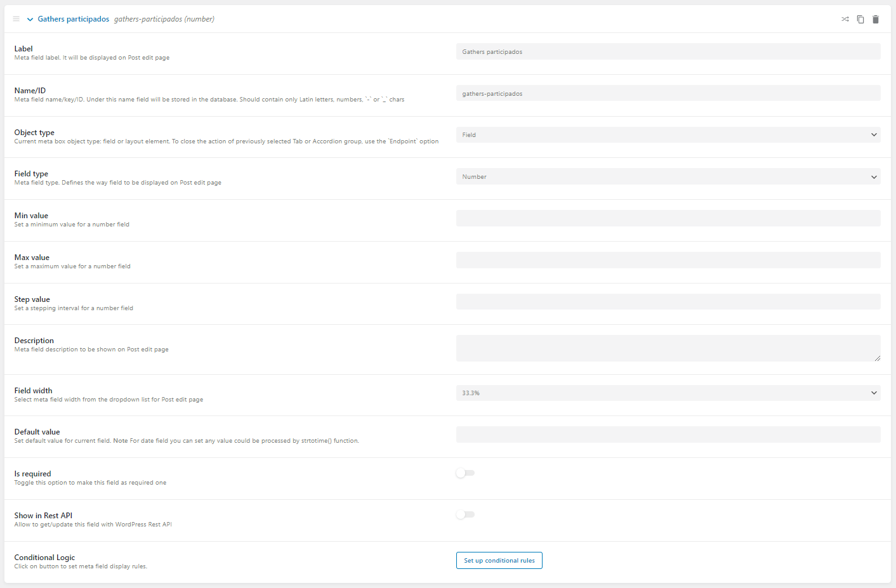The width and height of the screenshot is (896, 588).
Task: Click inside the Min value input
Action: pos(668,218)
